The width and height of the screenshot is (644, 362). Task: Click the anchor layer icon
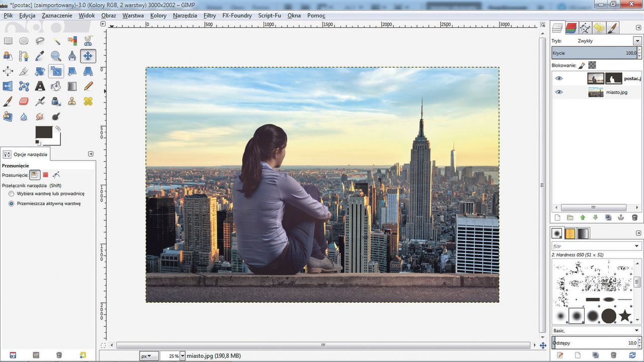(x=621, y=218)
